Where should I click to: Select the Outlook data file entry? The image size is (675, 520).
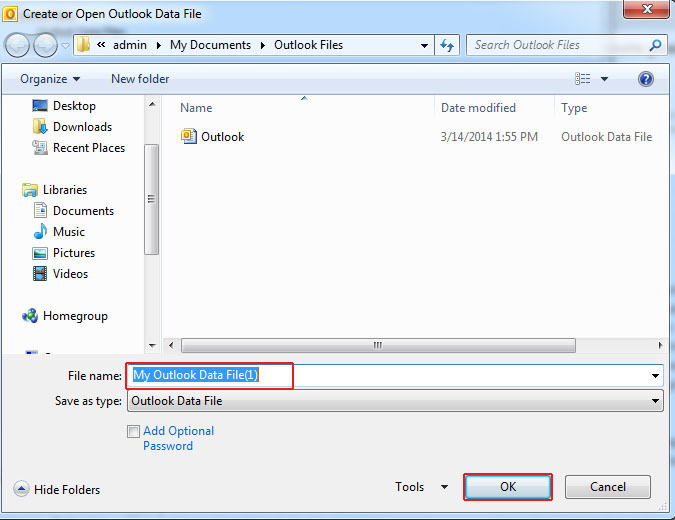pos(223,137)
